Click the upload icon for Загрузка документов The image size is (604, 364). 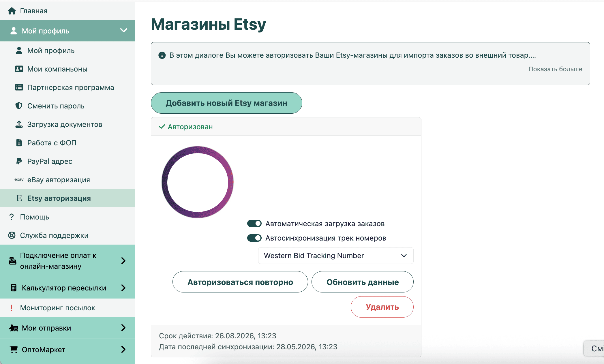point(19,124)
